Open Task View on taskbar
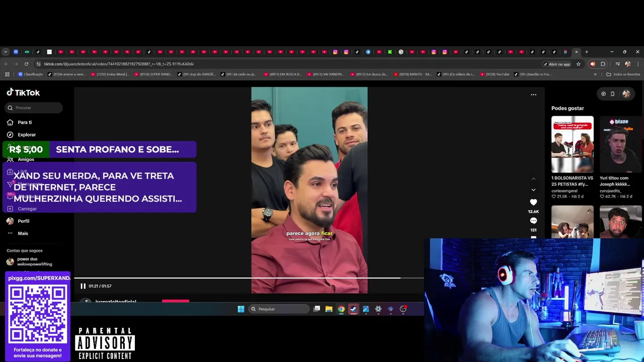The width and height of the screenshot is (644, 362). pos(316,309)
